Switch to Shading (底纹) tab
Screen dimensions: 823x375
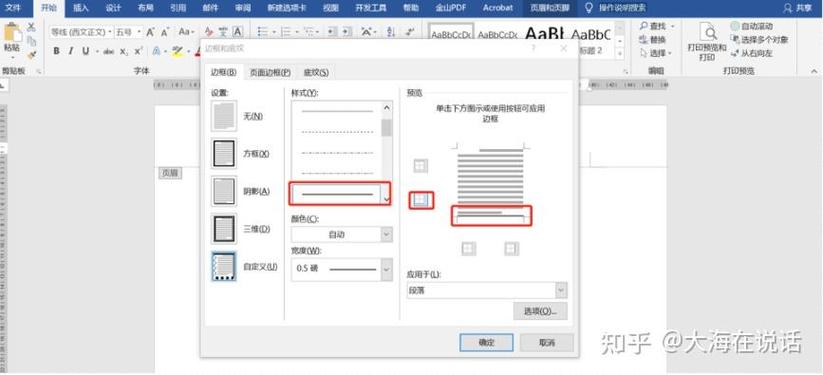(x=316, y=72)
